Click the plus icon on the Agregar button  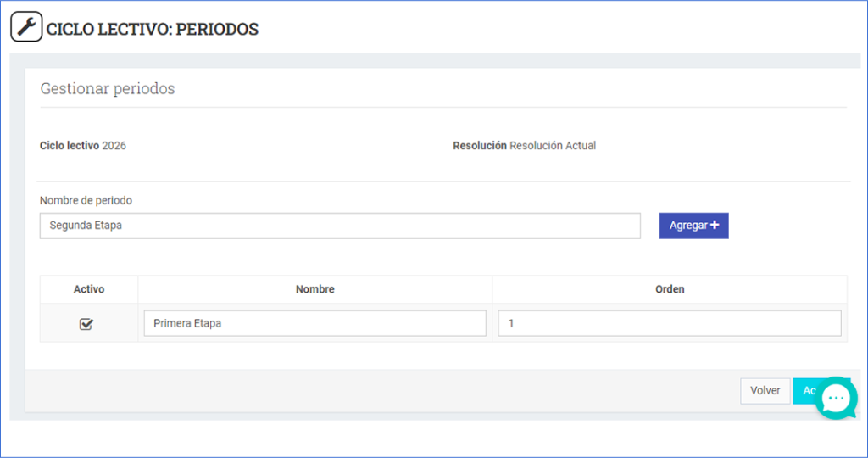click(x=715, y=226)
